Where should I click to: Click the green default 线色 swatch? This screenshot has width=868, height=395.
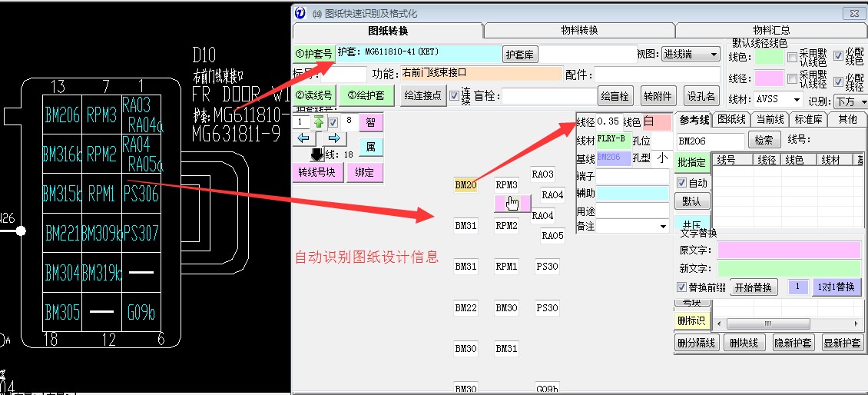click(x=769, y=57)
